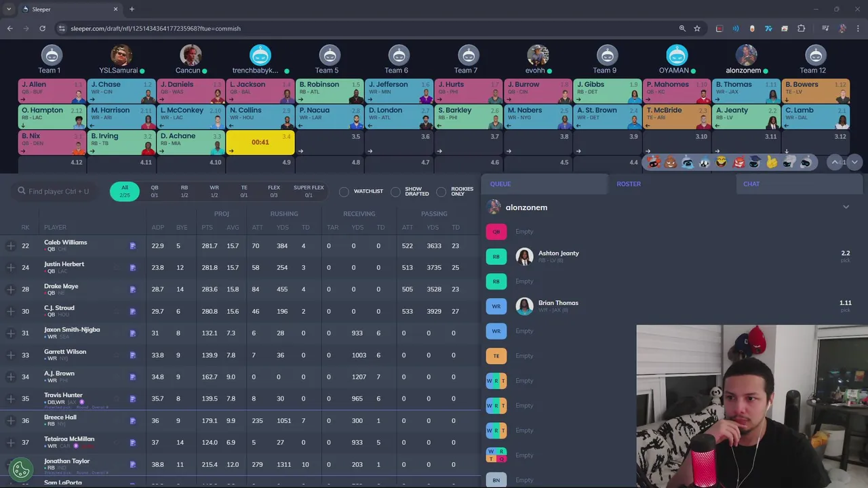Select the Sleeper browser tab
868x488 pixels.
[70, 9]
